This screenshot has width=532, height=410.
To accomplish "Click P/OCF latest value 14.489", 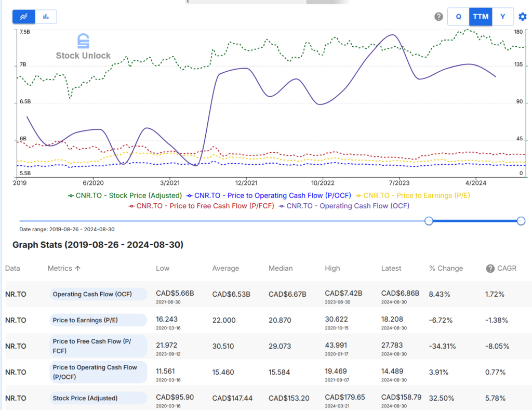I will [392, 371].
